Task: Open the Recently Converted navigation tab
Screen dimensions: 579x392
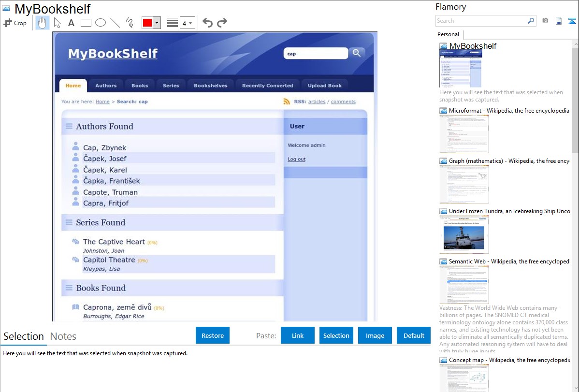Action: coord(267,86)
